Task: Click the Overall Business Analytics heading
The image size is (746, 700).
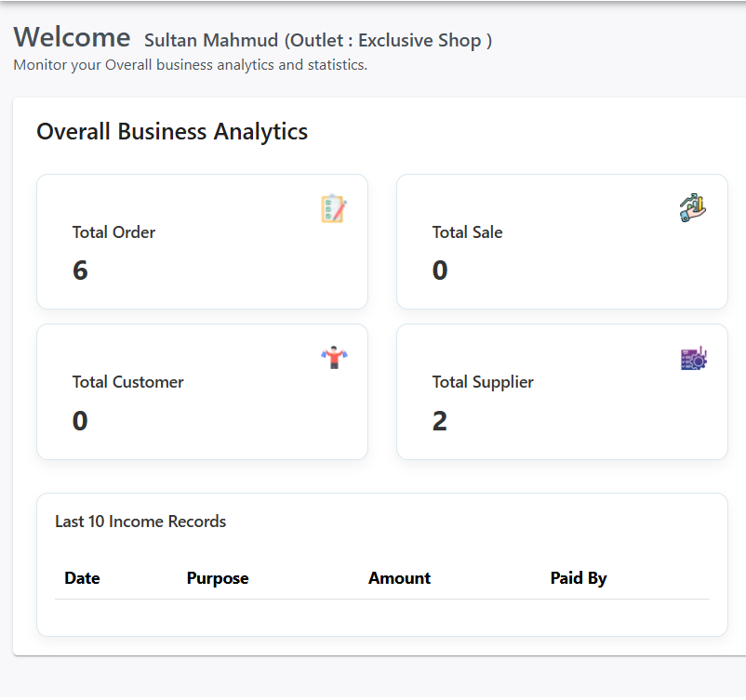Action: [172, 132]
